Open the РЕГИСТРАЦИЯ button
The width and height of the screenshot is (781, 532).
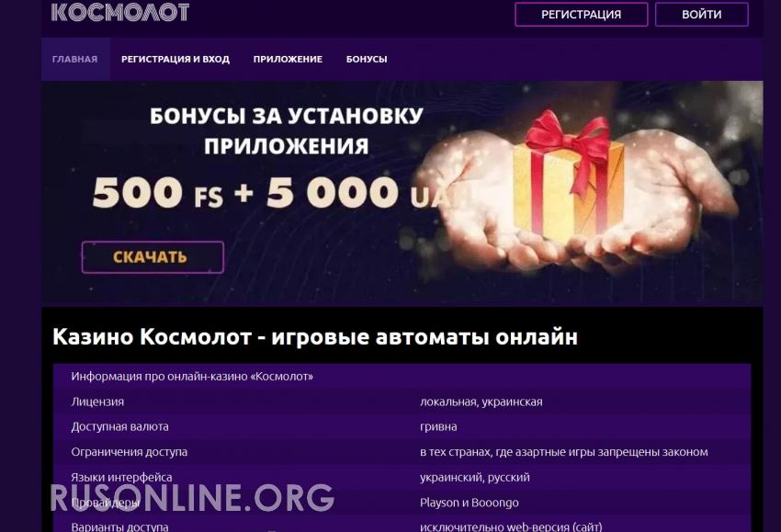tap(582, 15)
